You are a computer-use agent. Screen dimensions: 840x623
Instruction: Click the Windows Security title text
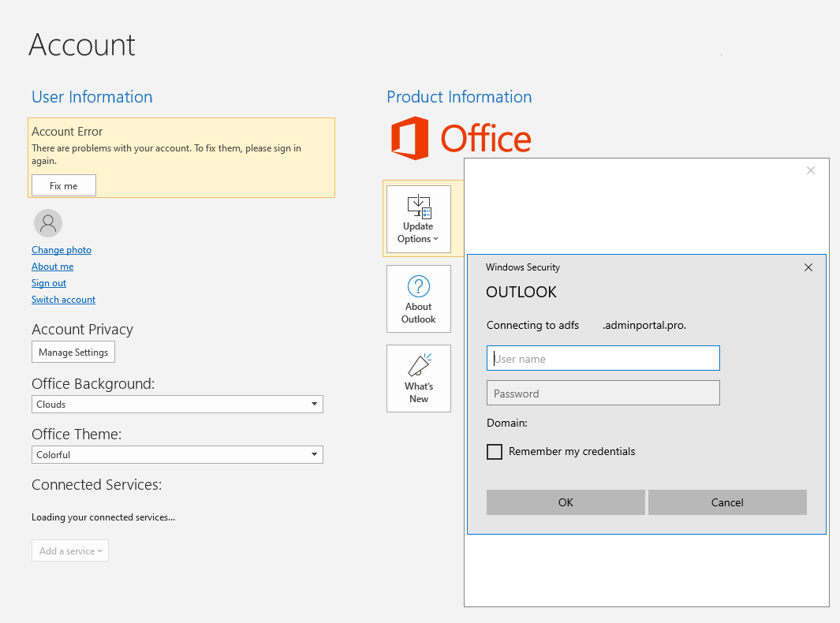tap(523, 267)
